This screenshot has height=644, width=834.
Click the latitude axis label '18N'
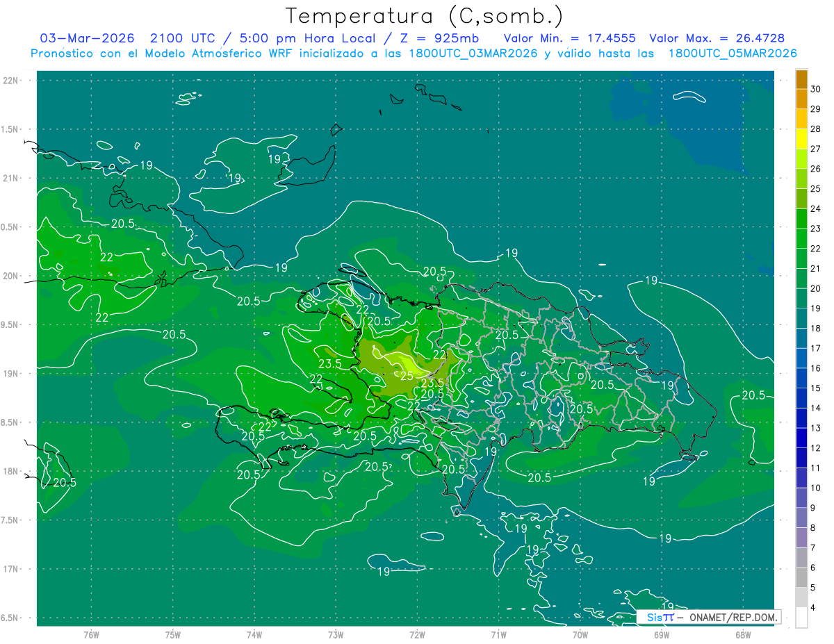12,472
